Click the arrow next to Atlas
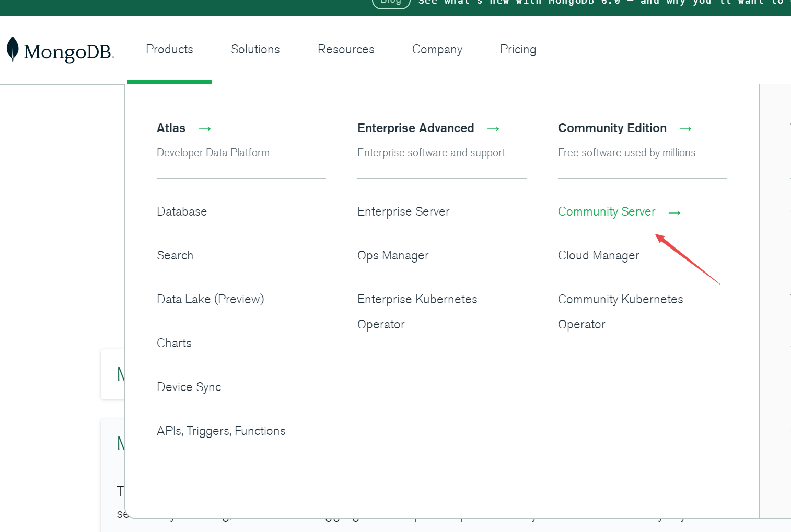Image resolution: width=791 pixels, height=532 pixels. (x=205, y=128)
